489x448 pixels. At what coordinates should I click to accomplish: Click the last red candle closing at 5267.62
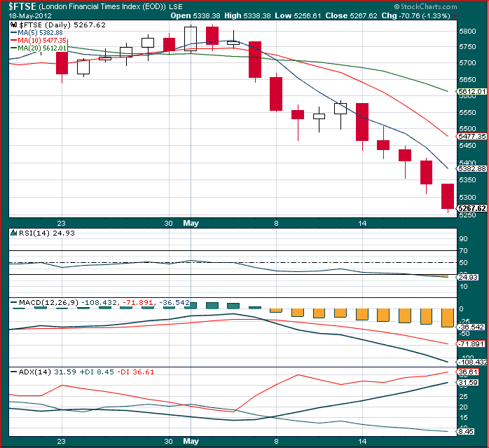(448, 196)
